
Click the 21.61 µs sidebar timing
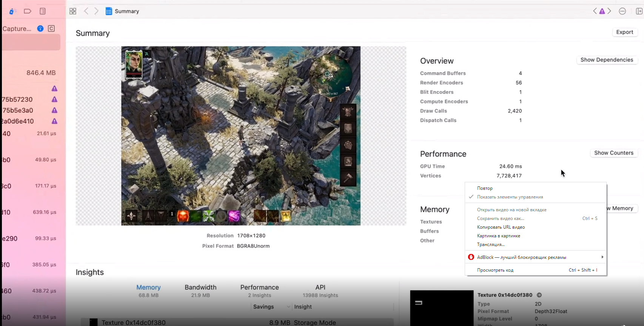tap(46, 134)
